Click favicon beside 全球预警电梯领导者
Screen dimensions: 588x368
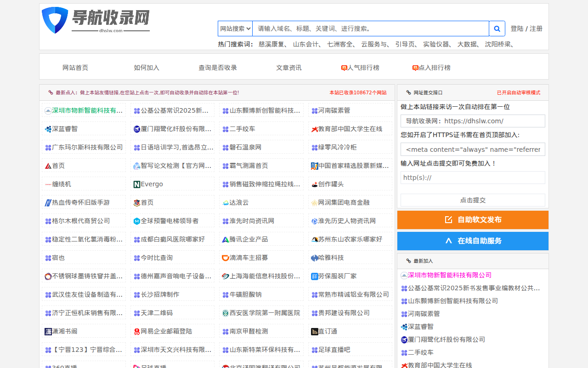[x=137, y=221]
